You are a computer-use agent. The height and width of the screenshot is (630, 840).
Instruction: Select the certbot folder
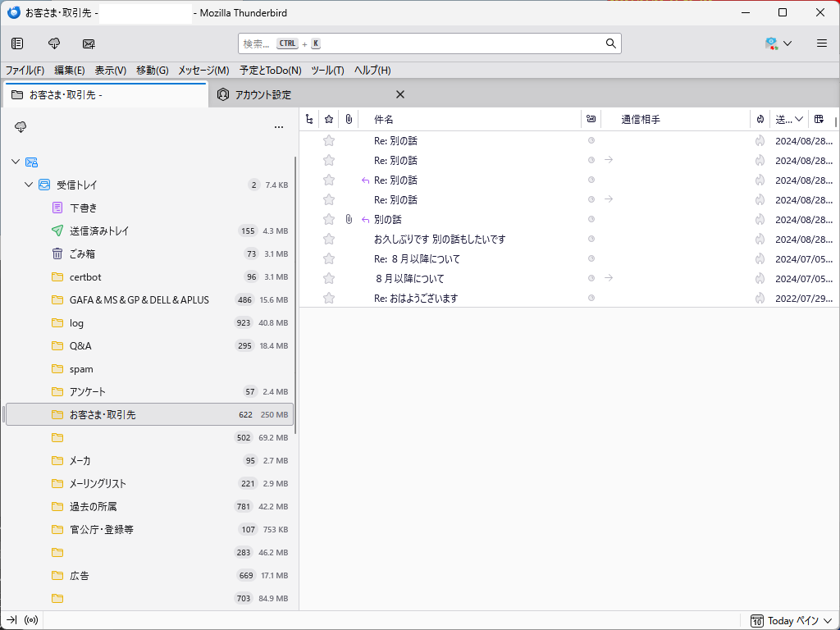(150, 276)
